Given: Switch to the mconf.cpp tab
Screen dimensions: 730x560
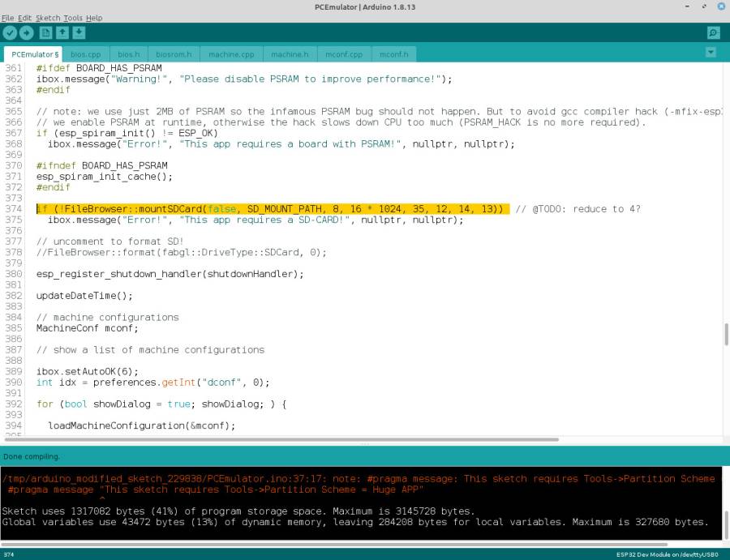Looking at the screenshot, I should [344, 54].
